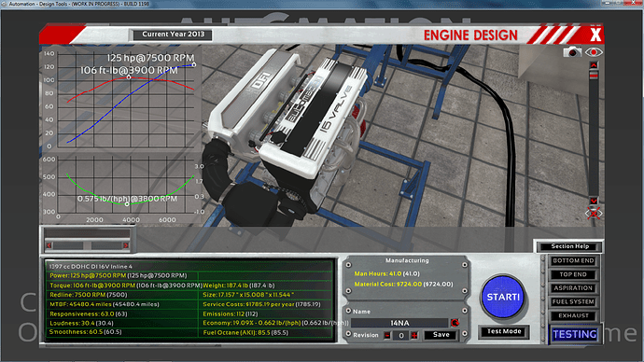Switch to the Aspiration section
Screen dimensions: 644x362
point(573,288)
